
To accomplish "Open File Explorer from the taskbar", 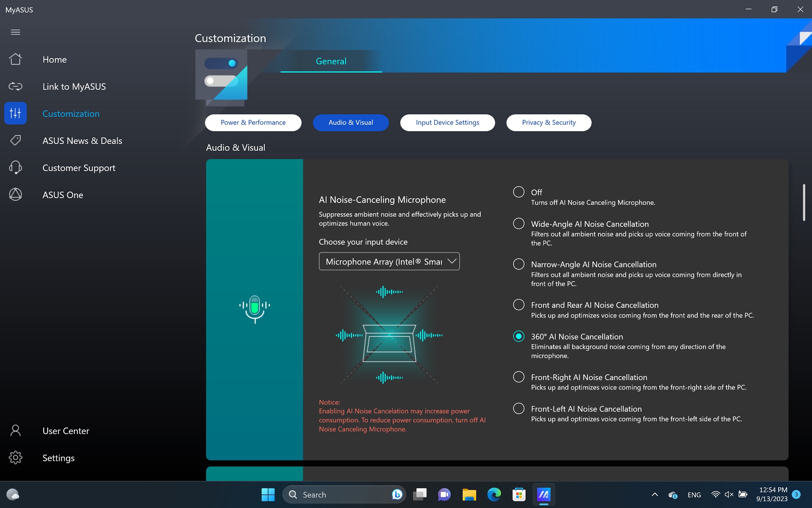I will click(469, 494).
